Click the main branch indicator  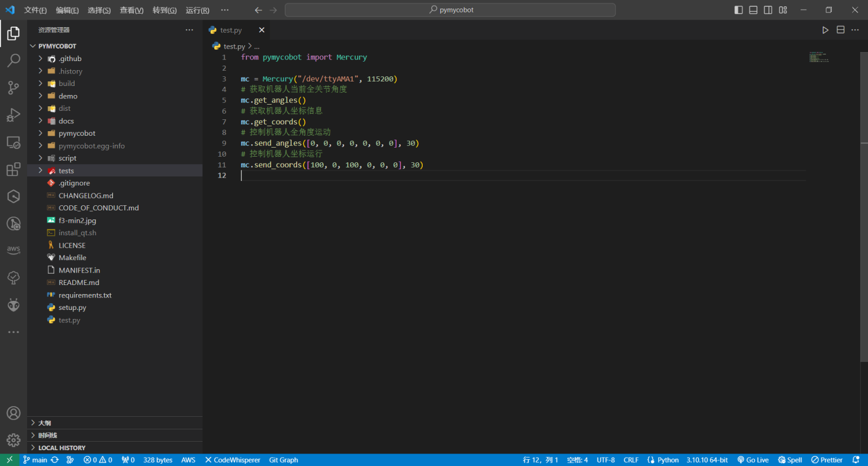coord(35,460)
